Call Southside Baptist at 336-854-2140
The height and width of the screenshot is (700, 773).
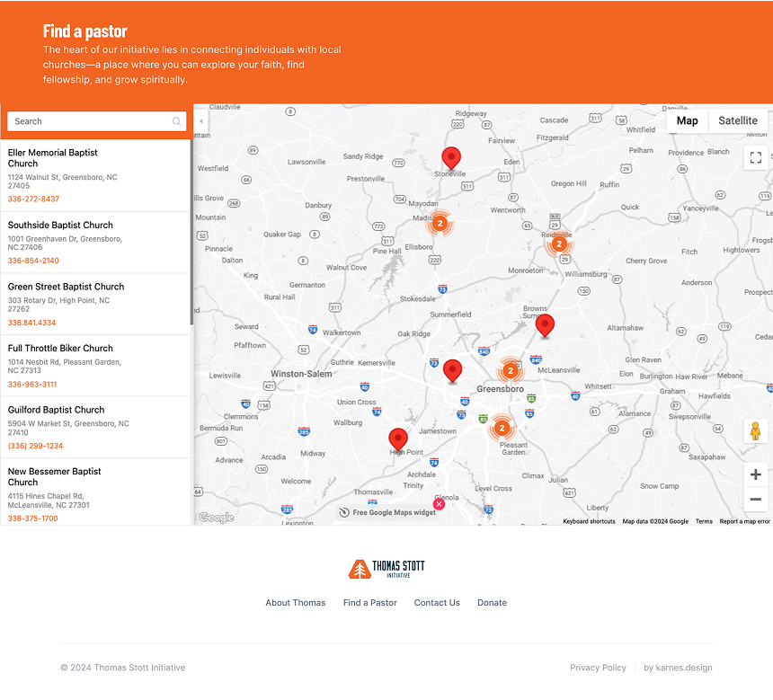33,261
